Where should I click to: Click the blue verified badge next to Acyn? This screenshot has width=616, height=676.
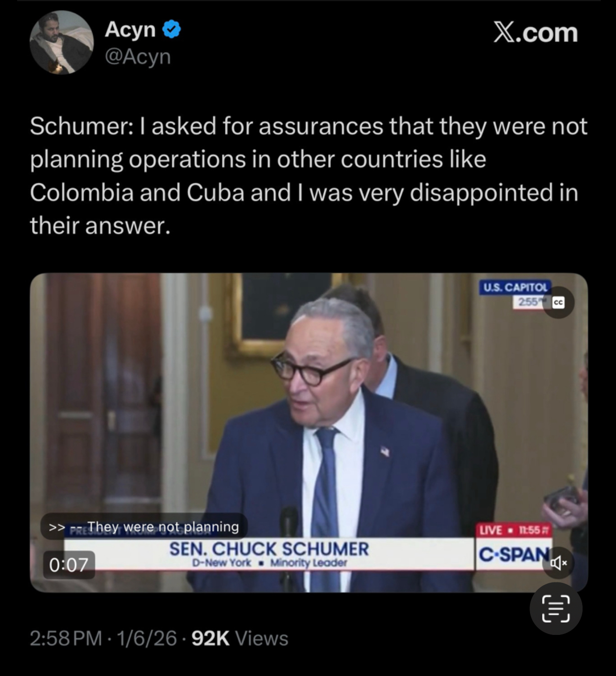coord(171,30)
